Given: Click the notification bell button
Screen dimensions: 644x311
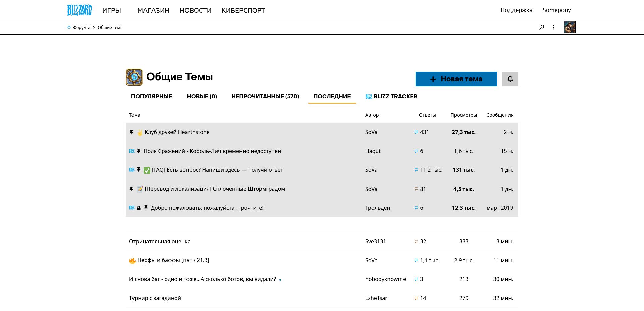Looking at the screenshot, I should pyautogui.click(x=510, y=79).
